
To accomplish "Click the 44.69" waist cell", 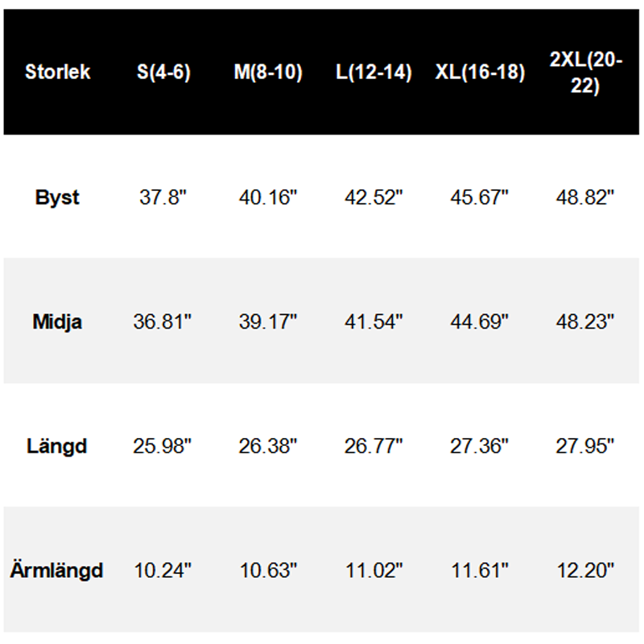I will pyautogui.click(x=480, y=322).
